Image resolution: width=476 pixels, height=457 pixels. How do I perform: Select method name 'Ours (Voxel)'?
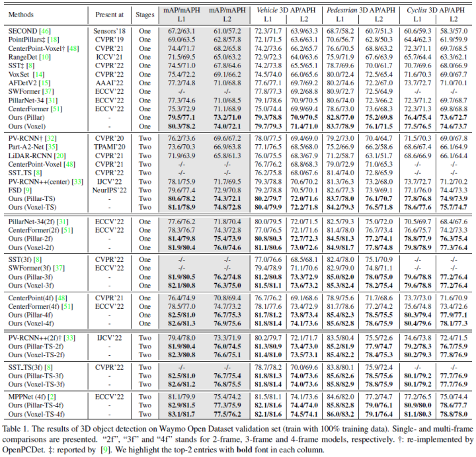pyautogui.click(x=27, y=126)
